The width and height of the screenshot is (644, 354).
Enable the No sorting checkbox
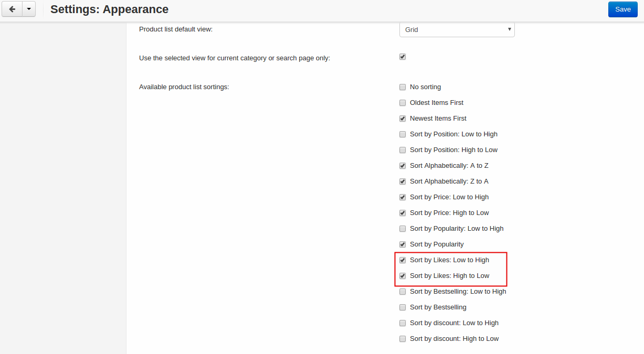pyautogui.click(x=403, y=87)
